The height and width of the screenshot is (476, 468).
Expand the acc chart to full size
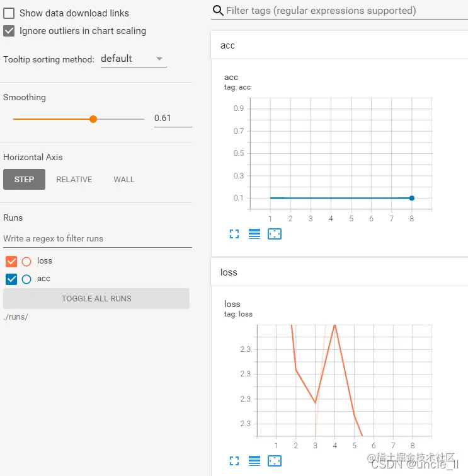(x=234, y=234)
